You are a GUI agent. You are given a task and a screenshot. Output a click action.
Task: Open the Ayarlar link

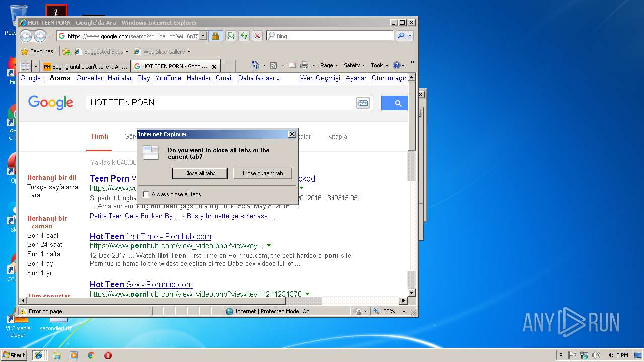coord(356,78)
